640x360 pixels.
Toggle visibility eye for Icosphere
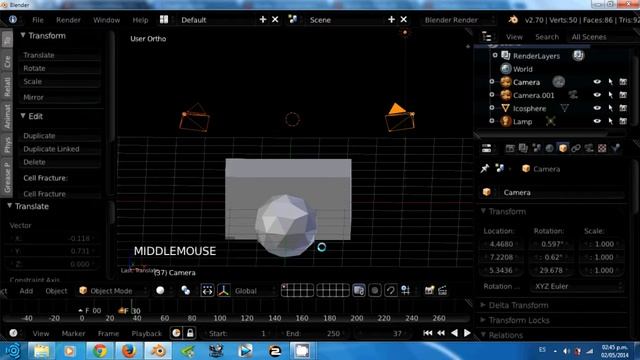tap(597, 108)
